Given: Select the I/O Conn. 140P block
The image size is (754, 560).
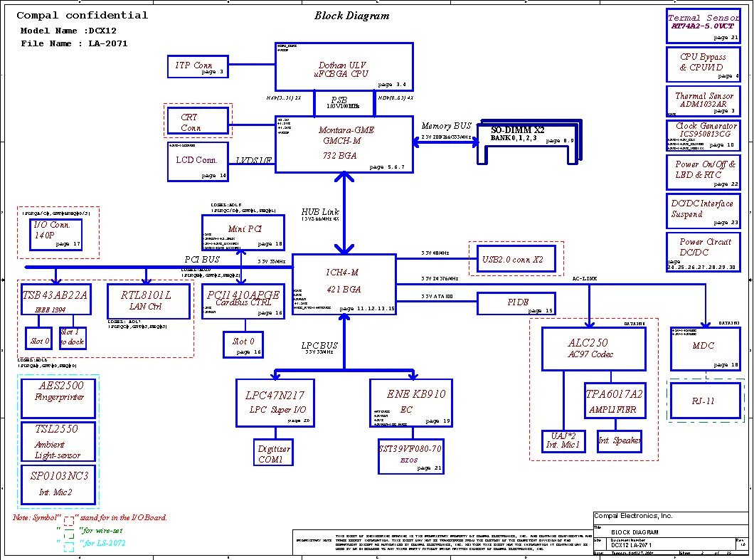Looking at the screenshot, I should coord(55,235).
